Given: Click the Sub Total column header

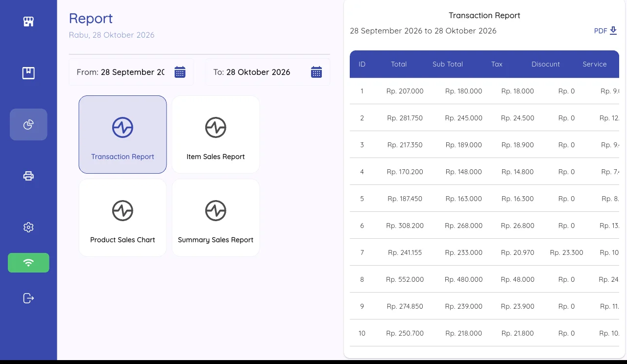Looking at the screenshot, I should (448, 64).
